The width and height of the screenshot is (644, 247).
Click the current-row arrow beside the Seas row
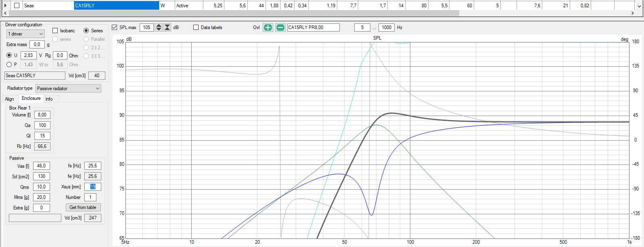tap(5, 6)
